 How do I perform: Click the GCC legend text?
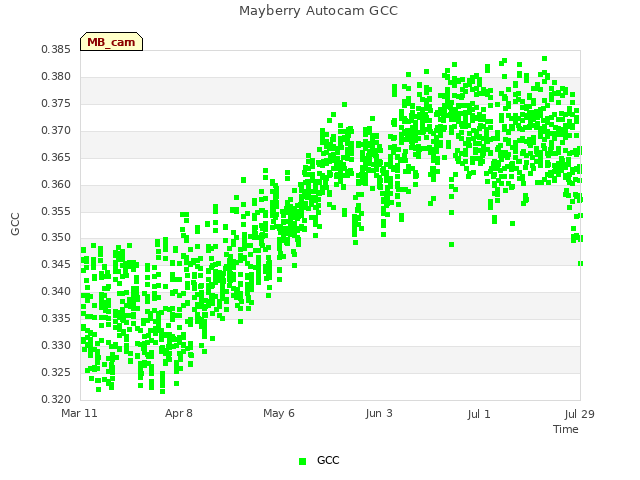point(328,460)
